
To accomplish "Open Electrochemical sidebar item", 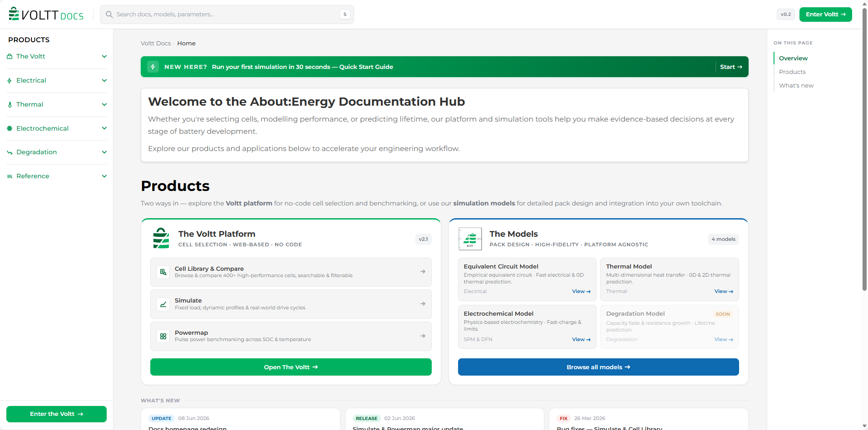I will pyautogui.click(x=42, y=128).
